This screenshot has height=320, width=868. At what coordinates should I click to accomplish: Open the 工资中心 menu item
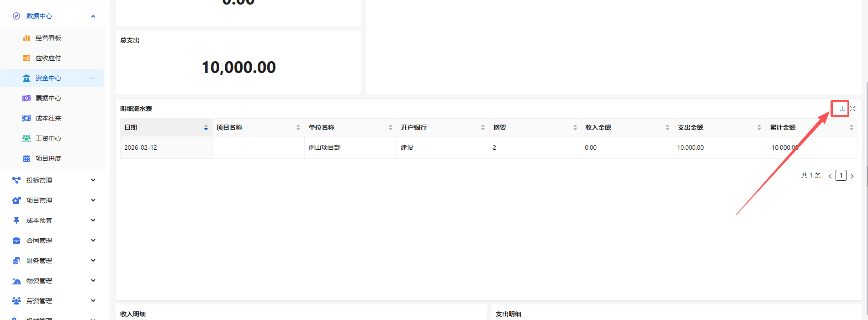[52, 138]
